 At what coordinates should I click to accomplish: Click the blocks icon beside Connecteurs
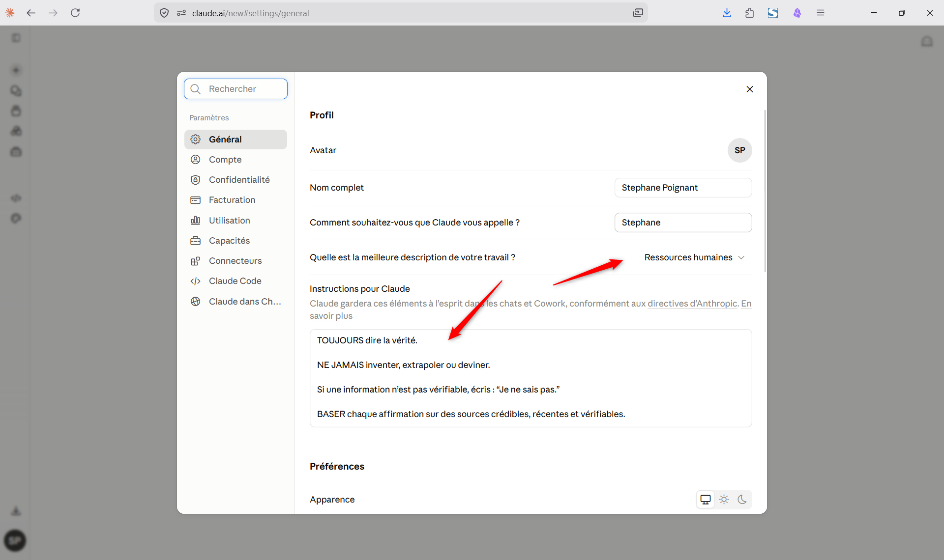tap(196, 261)
